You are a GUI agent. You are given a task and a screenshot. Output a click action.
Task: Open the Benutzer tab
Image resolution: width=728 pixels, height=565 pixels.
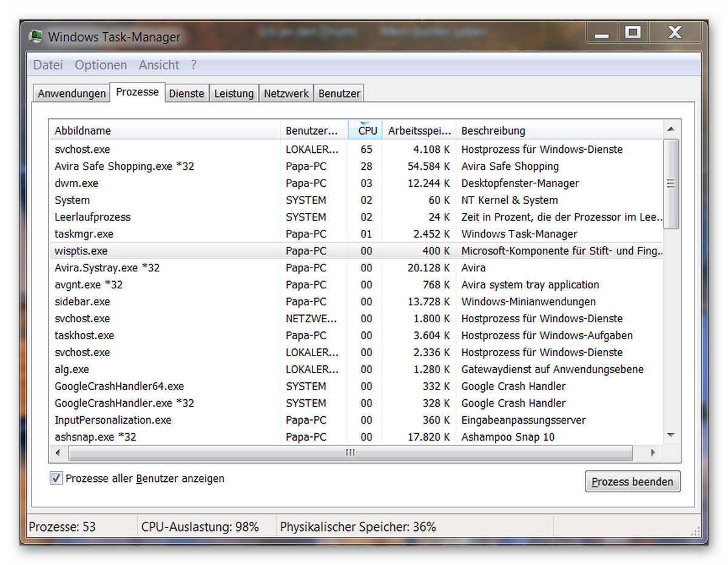(x=339, y=93)
